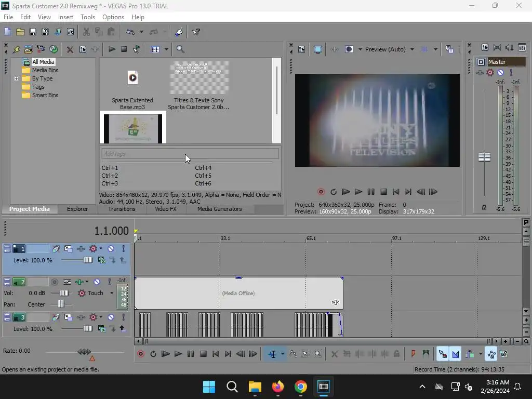Open the Preview (Auto) quality dropdown
532x399 pixels.
pyautogui.click(x=412, y=49)
